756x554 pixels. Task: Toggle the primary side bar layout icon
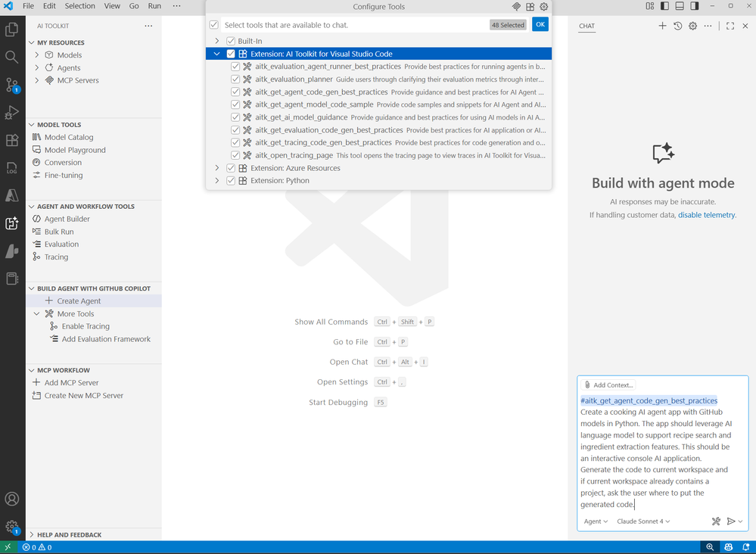pyautogui.click(x=665, y=6)
